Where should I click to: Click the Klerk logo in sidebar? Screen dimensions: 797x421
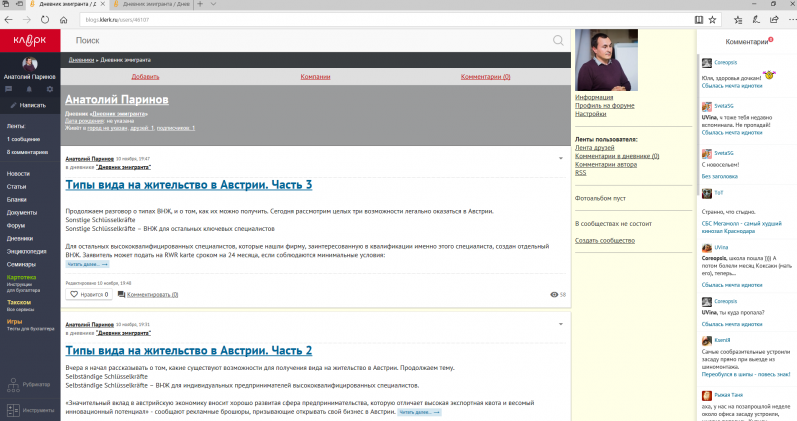coord(29,40)
